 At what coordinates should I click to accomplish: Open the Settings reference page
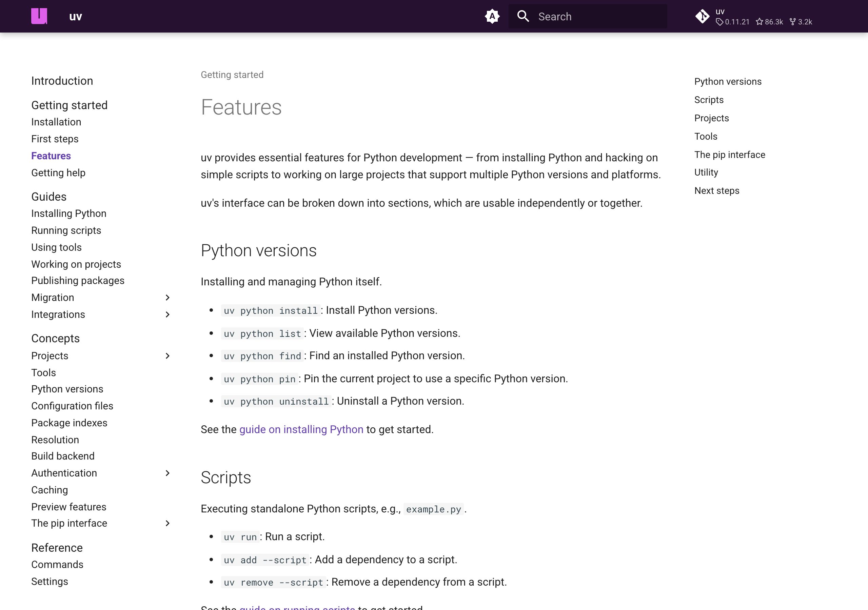pos(50,582)
